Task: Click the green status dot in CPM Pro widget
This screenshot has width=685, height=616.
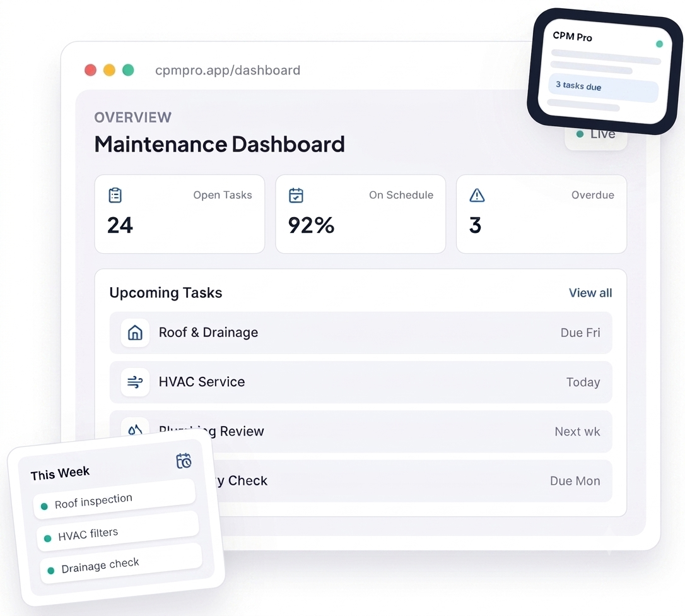Action: pos(659,44)
